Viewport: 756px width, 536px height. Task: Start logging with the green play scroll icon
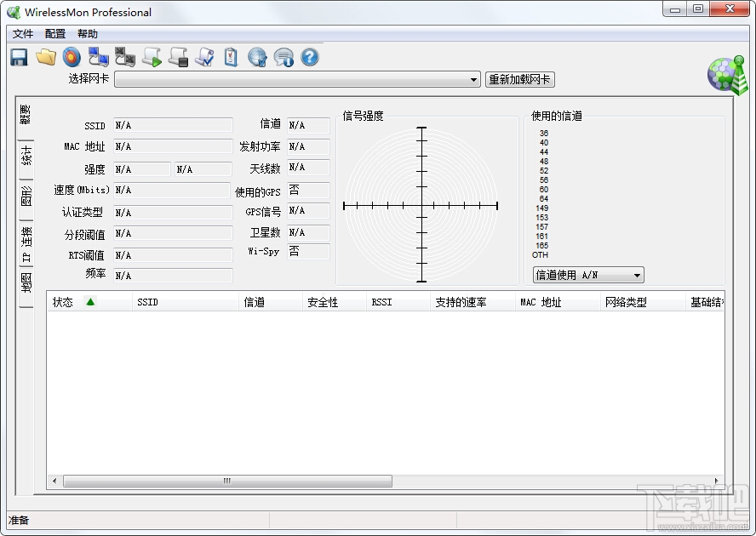pyautogui.click(x=152, y=57)
